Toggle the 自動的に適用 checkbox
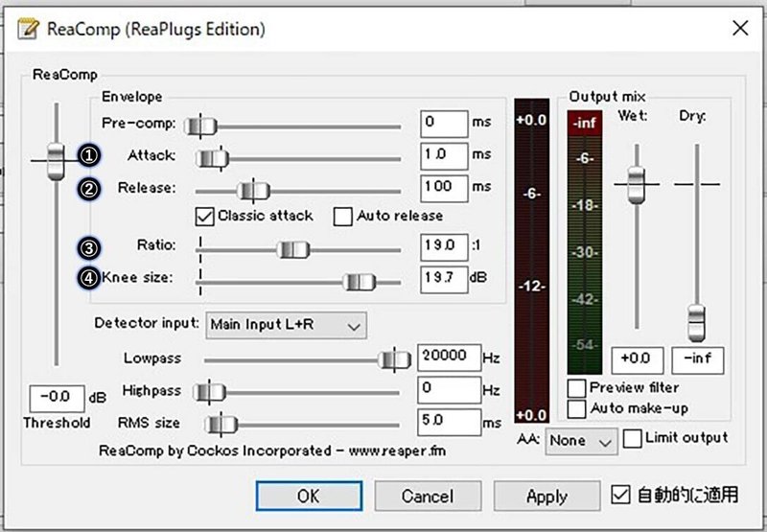This screenshot has width=767, height=532. [x=620, y=495]
